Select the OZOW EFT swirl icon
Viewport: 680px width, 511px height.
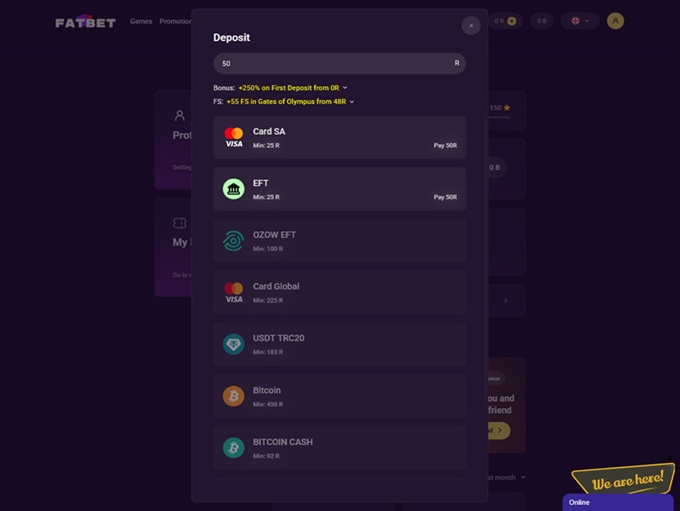point(233,241)
